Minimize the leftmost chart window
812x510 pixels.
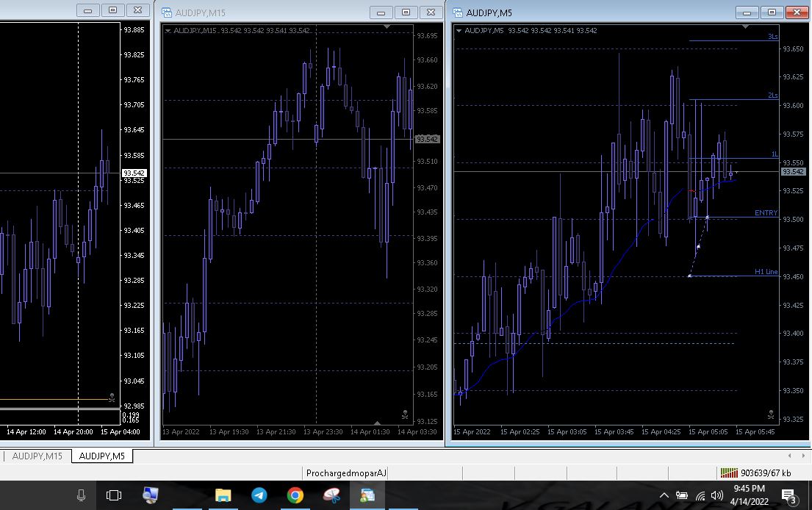(87, 10)
